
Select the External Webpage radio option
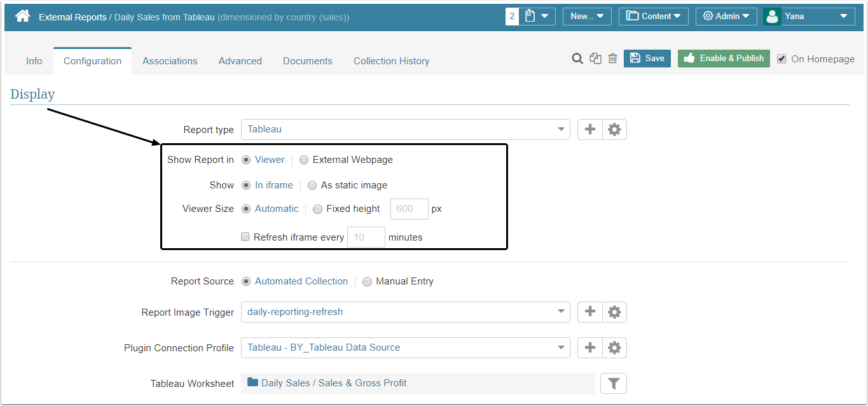[x=304, y=160]
